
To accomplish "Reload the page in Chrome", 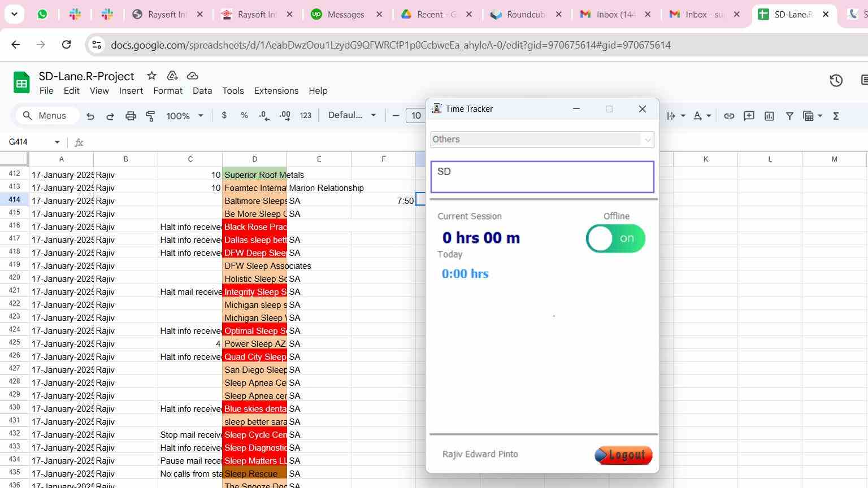I will pyautogui.click(x=66, y=45).
